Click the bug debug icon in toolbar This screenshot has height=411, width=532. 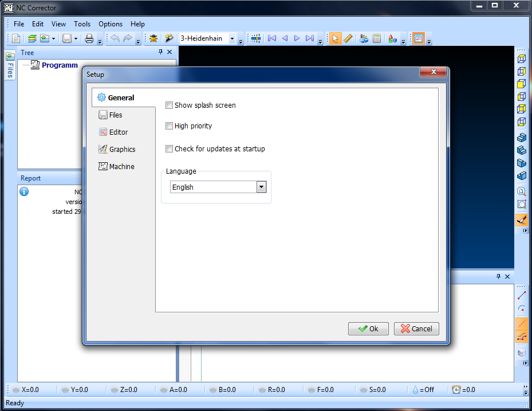pyautogui.click(x=153, y=38)
